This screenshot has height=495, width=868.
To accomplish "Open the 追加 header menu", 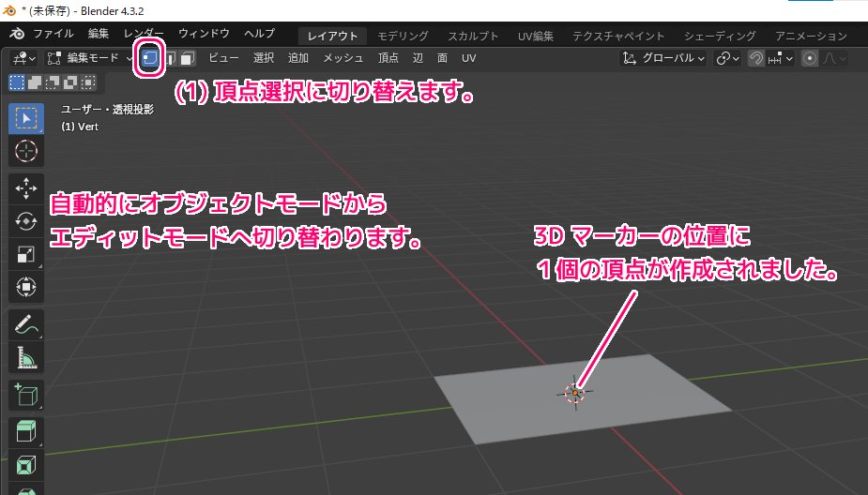I will pos(297,58).
